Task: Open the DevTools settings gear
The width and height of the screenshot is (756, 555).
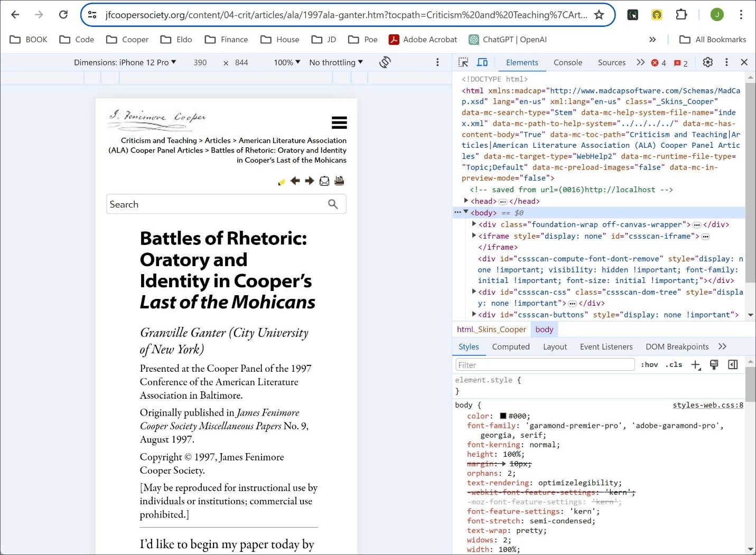Action: click(x=707, y=62)
